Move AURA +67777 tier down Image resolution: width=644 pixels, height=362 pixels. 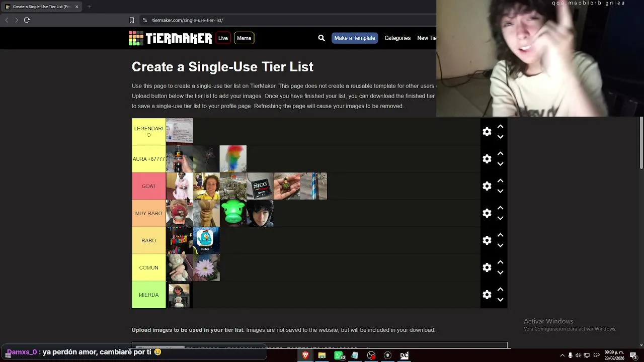pos(500,164)
